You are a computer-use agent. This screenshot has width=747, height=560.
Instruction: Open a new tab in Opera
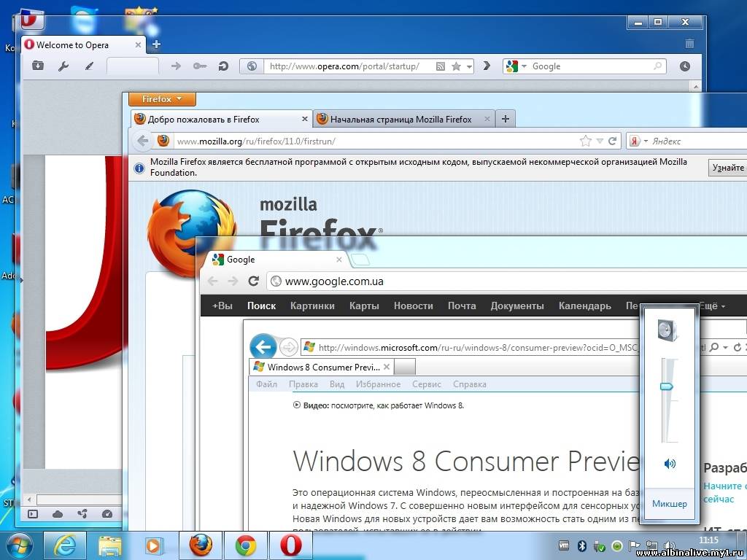pyautogui.click(x=156, y=44)
